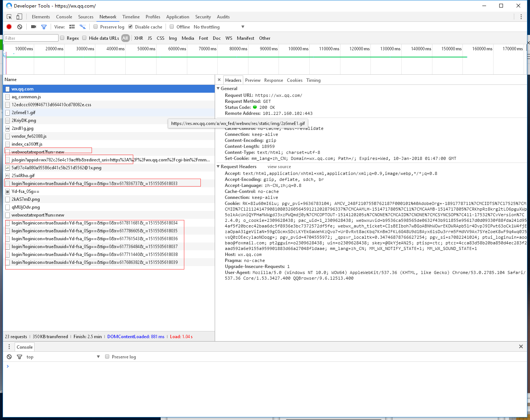
Task: Filter requests by Manifest type
Action: point(245,38)
